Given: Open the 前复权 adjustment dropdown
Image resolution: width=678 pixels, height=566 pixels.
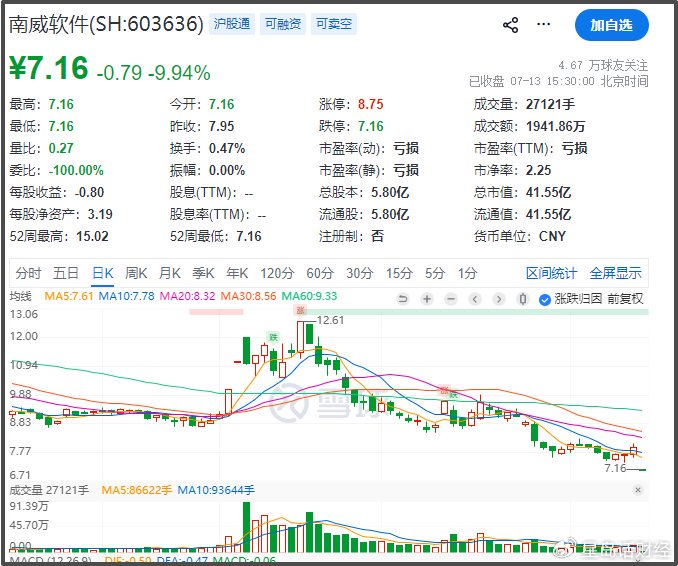Looking at the screenshot, I should point(625,299).
